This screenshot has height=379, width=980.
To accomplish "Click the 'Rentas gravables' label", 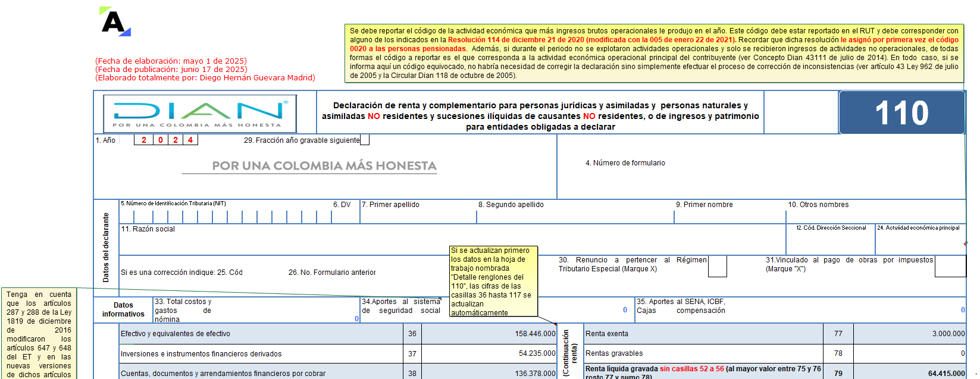I will pos(614,353).
